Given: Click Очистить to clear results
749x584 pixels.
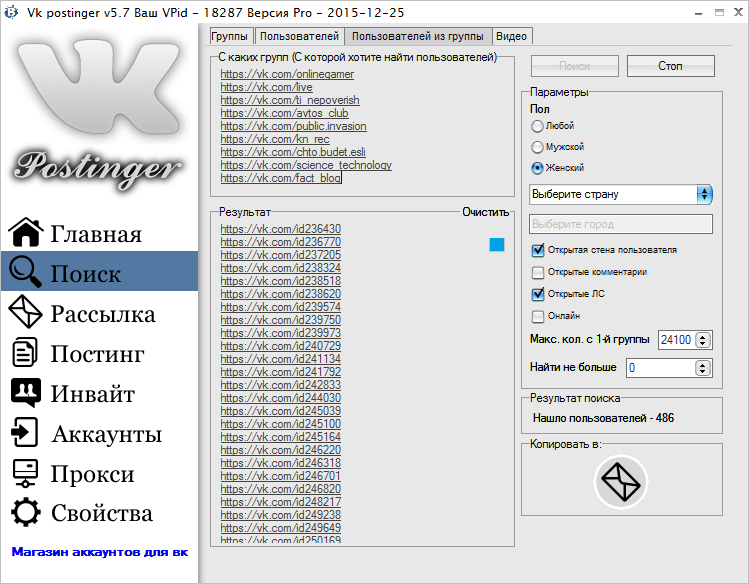Looking at the screenshot, I should (486, 212).
